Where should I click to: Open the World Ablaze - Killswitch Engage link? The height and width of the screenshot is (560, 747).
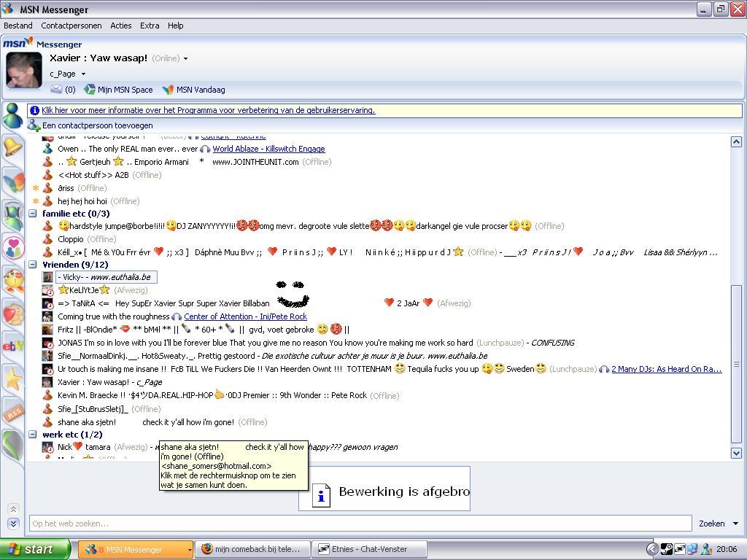tap(268, 149)
